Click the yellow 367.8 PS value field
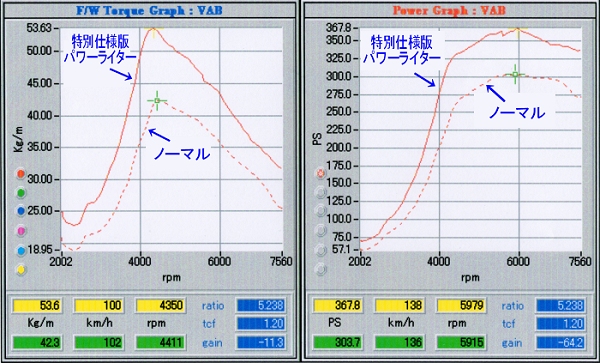600x363 pixels. (338, 306)
